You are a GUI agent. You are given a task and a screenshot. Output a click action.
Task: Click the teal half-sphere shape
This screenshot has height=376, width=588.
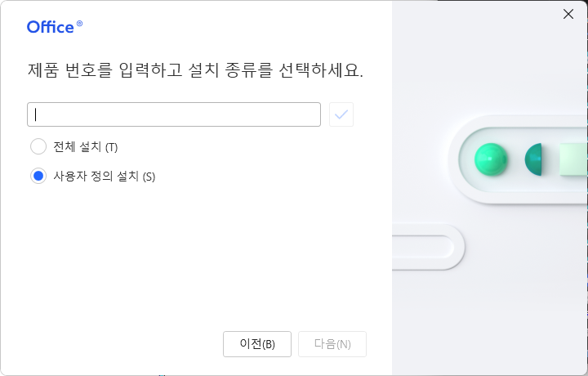(534, 159)
